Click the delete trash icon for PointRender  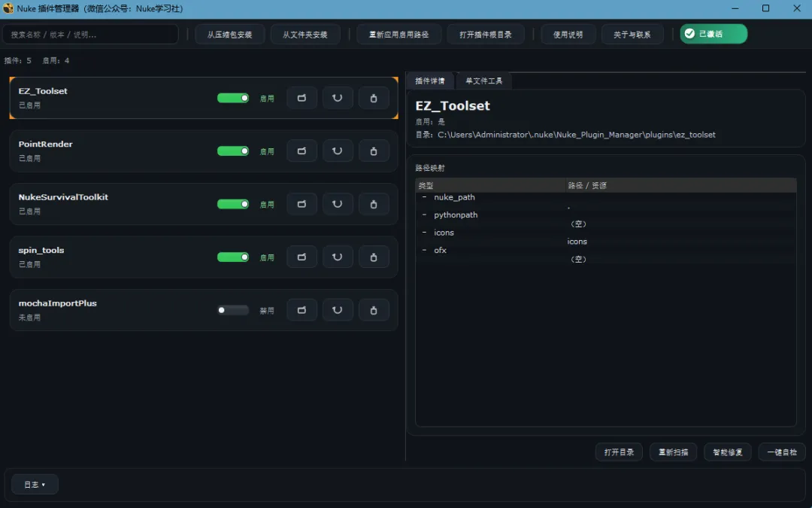click(x=374, y=151)
